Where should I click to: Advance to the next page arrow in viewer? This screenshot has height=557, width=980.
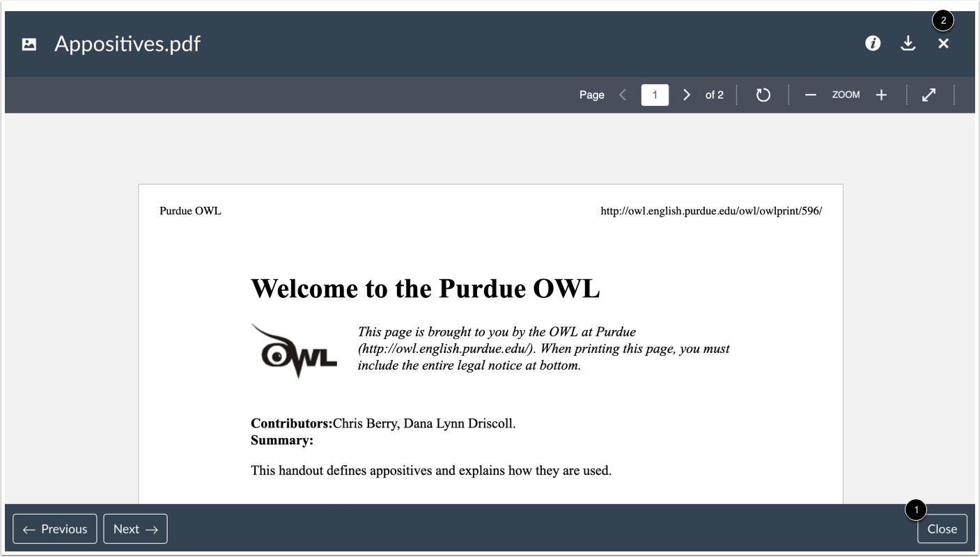(687, 95)
